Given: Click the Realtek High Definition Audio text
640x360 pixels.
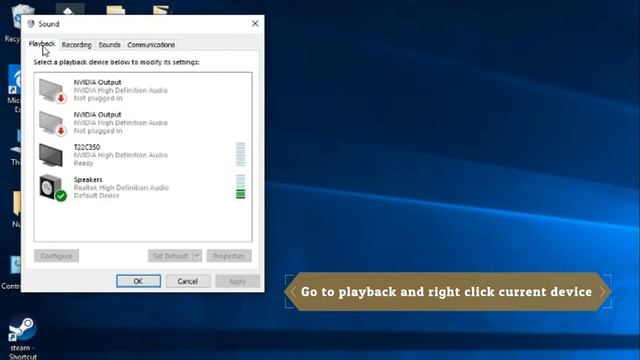Looking at the screenshot, I should [121, 188].
